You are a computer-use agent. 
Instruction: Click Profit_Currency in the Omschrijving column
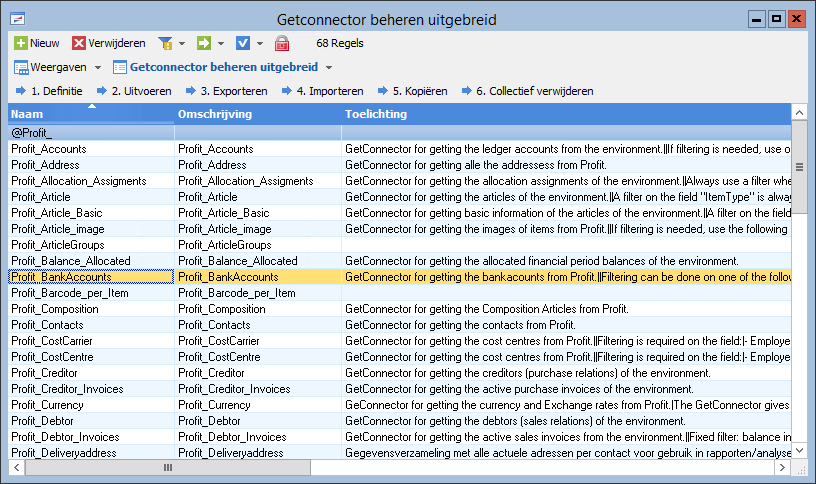tap(214, 405)
